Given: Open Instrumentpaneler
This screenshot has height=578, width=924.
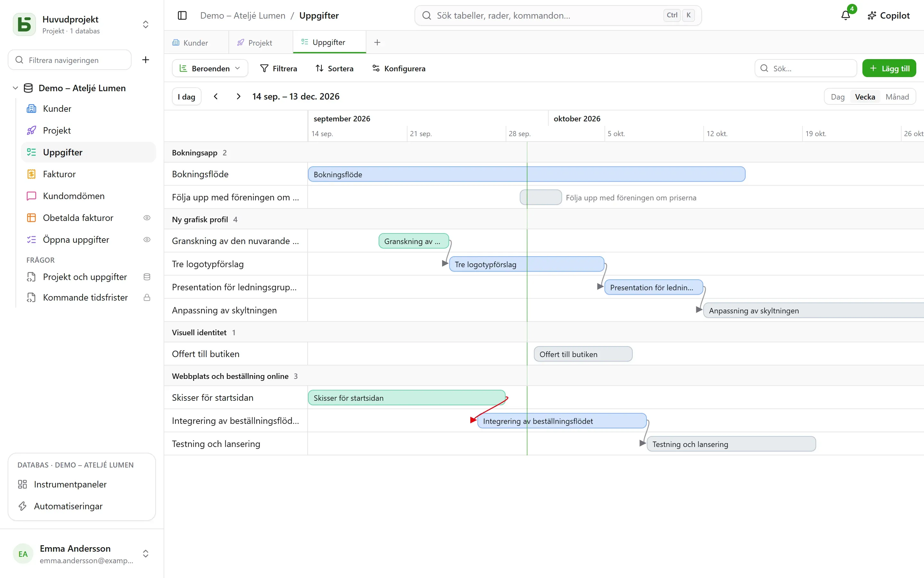Looking at the screenshot, I should pyautogui.click(x=82, y=484).
